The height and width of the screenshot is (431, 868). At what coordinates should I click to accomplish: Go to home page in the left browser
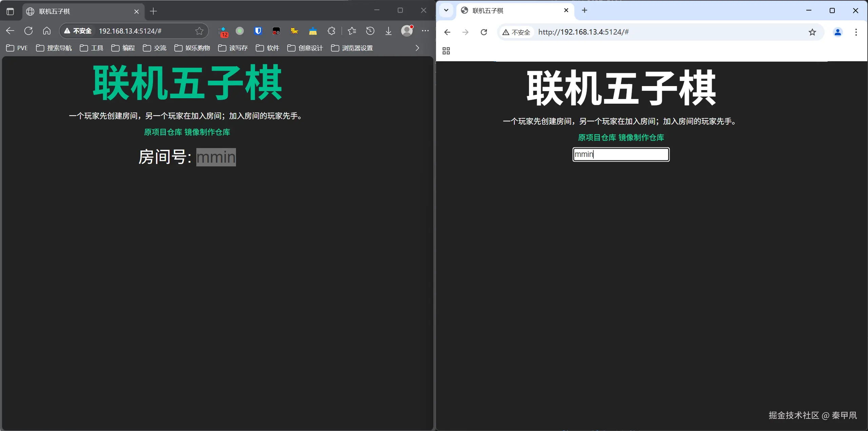click(x=47, y=31)
